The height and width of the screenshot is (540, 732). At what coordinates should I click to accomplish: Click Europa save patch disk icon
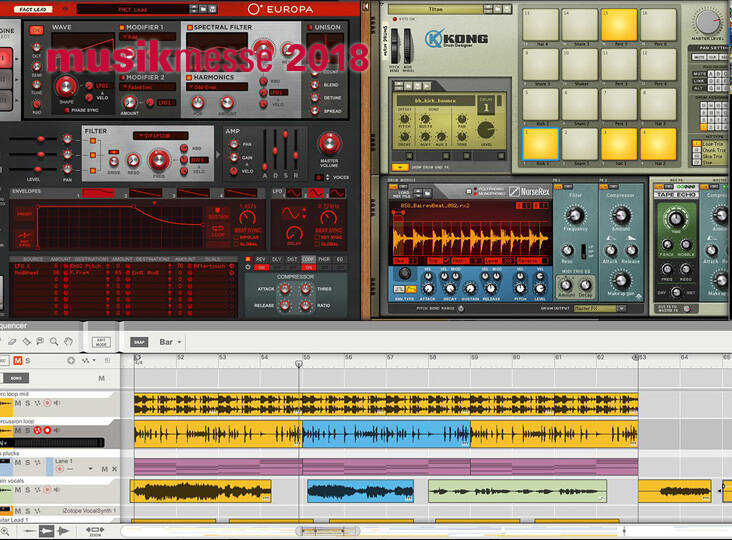tap(213, 9)
